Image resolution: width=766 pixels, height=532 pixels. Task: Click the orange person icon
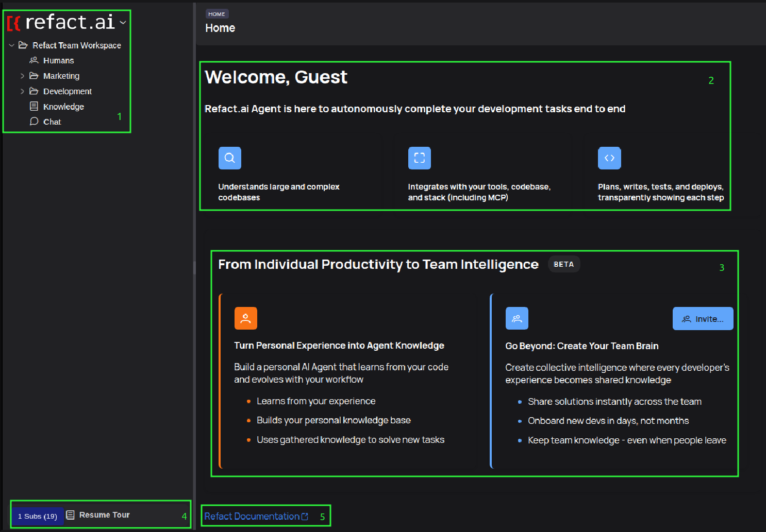(246, 318)
